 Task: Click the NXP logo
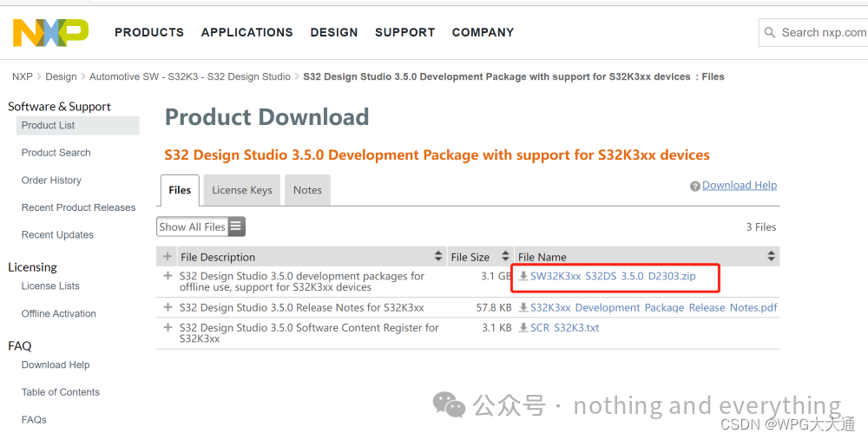click(x=50, y=33)
